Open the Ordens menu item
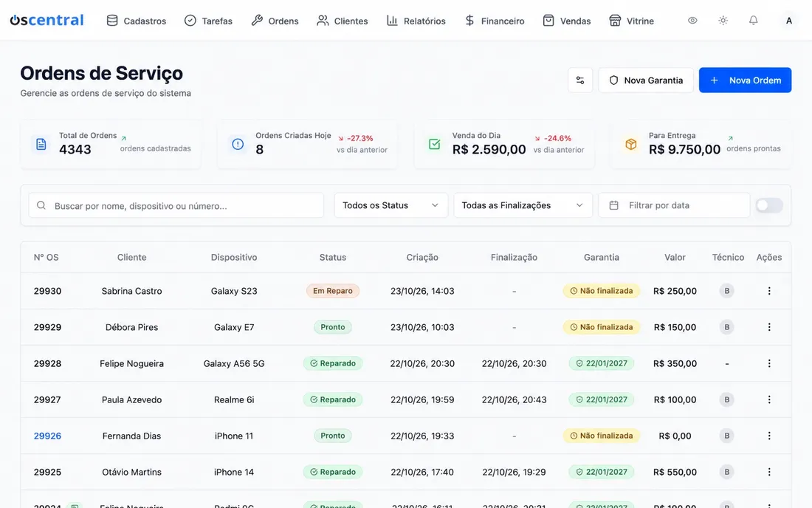Screen dimensions: 812x508 pyautogui.click(x=275, y=21)
